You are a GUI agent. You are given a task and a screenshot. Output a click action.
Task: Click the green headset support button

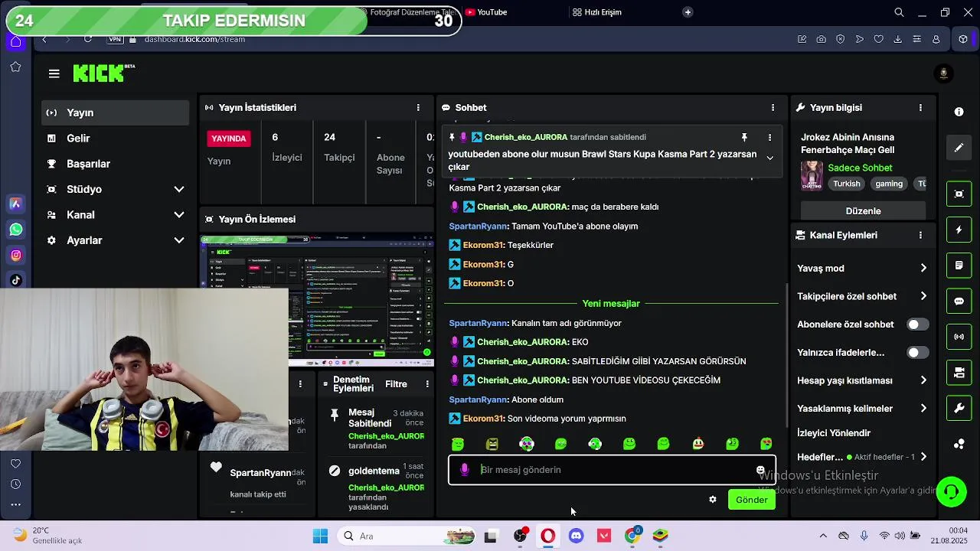tap(951, 491)
